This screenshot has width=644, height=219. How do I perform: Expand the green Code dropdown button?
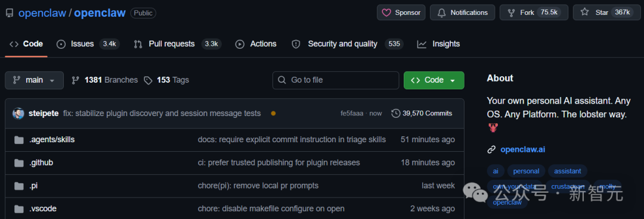pos(434,80)
